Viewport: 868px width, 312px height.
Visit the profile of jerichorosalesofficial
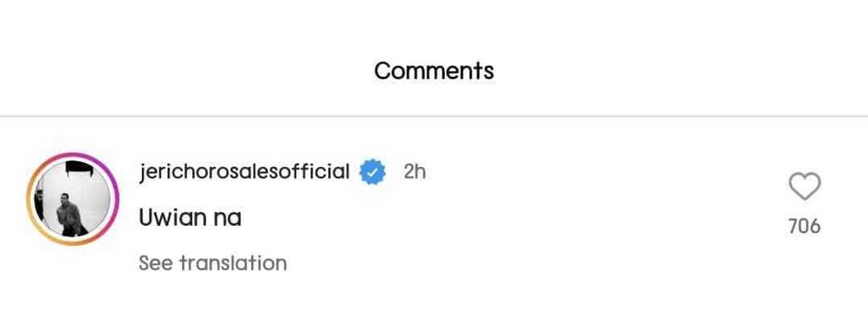244,172
